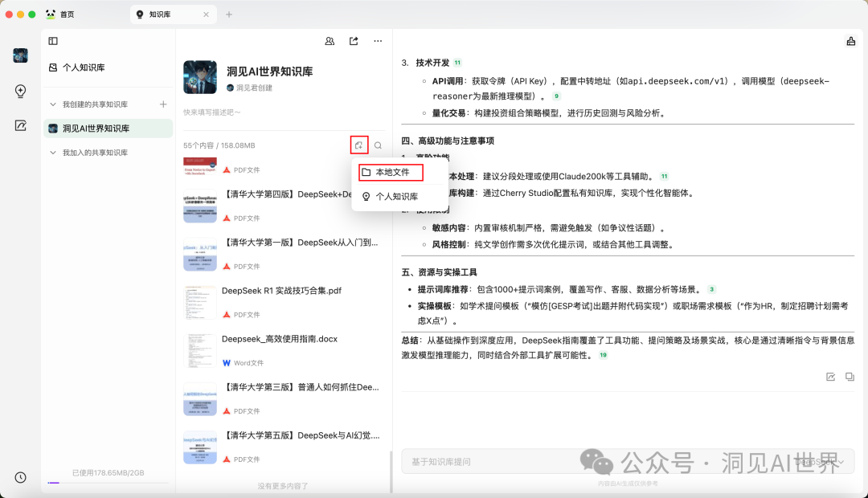Viewport: 868px width, 498px height.
Task: Open 【清华大学第三版】普通人如何抓住Dee file
Action: [x=301, y=387]
